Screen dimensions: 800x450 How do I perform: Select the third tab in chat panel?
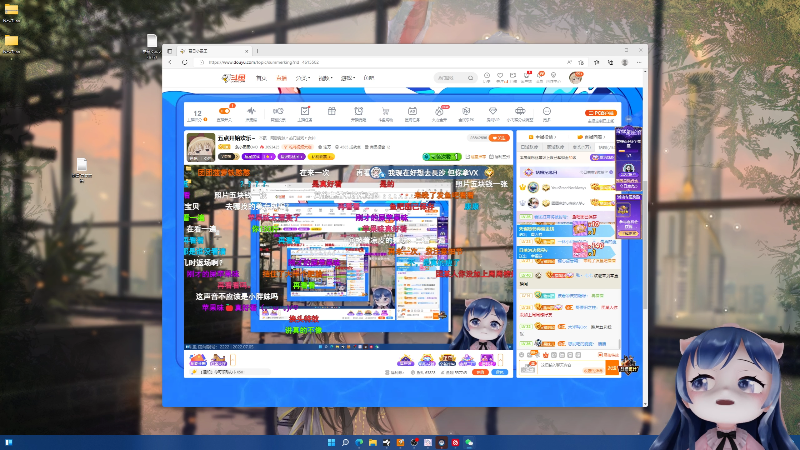[x=581, y=147]
